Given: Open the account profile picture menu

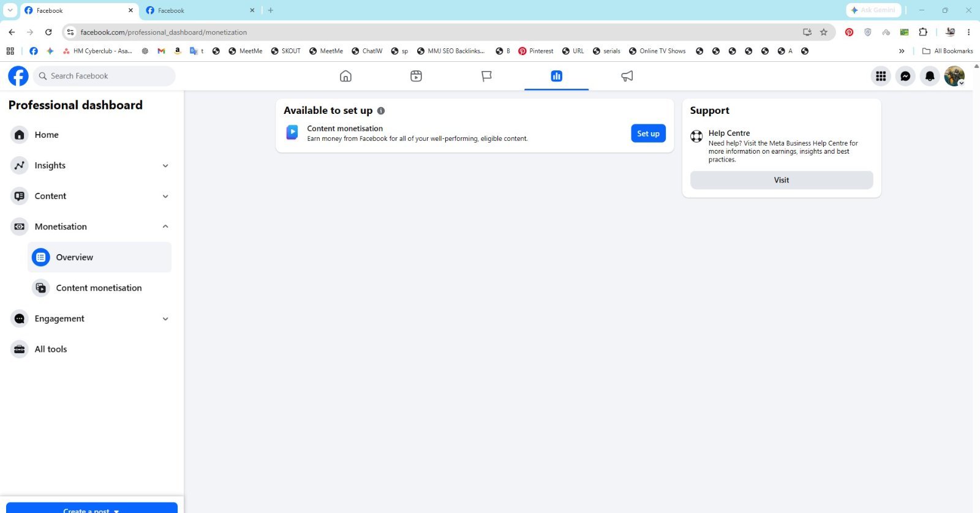Looking at the screenshot, I should point(954,76).
